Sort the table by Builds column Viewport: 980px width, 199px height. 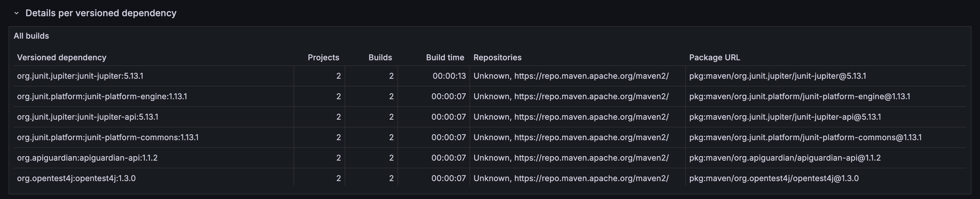[x=380, y=57]
